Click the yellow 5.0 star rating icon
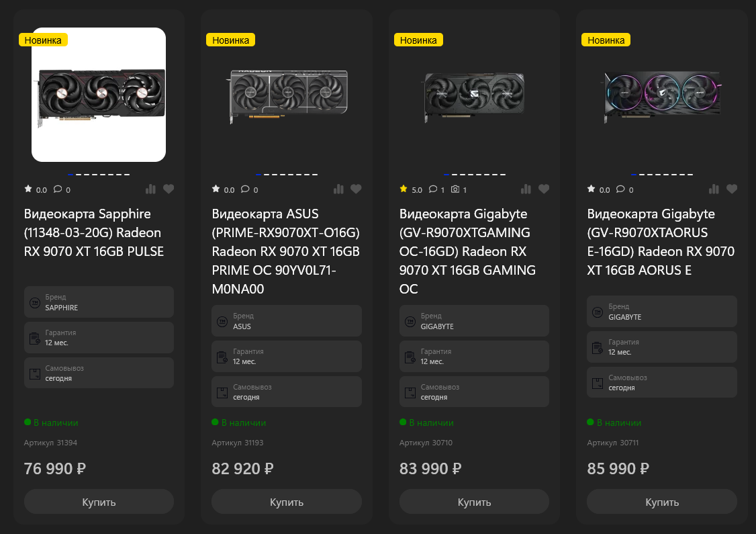 [404, 189]
